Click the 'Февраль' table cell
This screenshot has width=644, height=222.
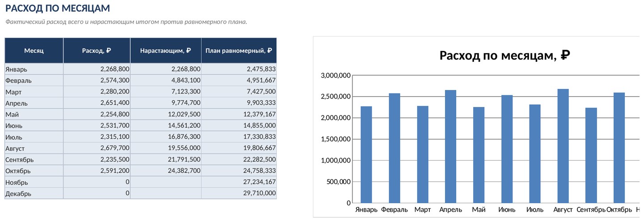coord(34,81)
